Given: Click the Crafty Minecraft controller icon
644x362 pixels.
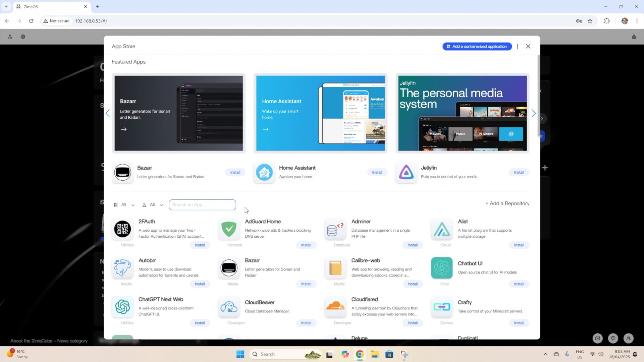Looking at the screenshot, I should (x=441, y=307).
